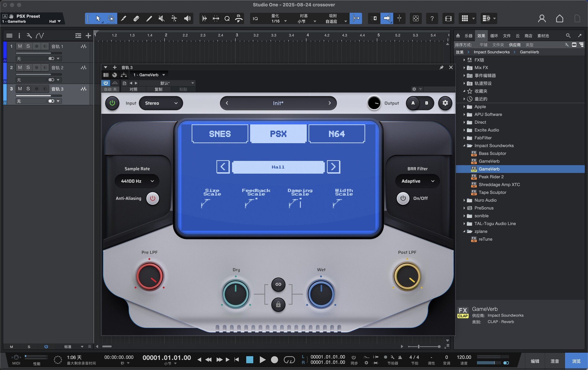Adjust the Pre LPF red knob

tap(149, 276)
